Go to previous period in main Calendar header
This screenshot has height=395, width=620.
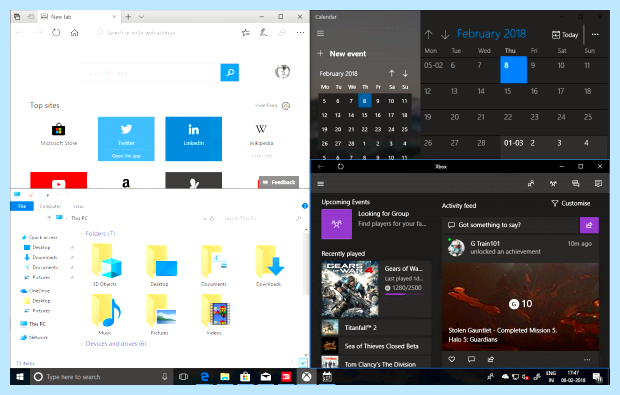tap(429, 34)
